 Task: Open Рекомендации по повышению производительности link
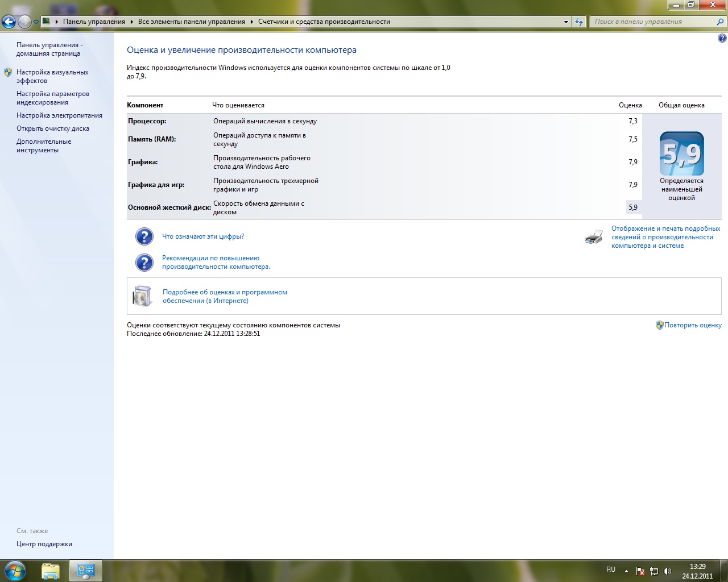click(x=216, y=262)
